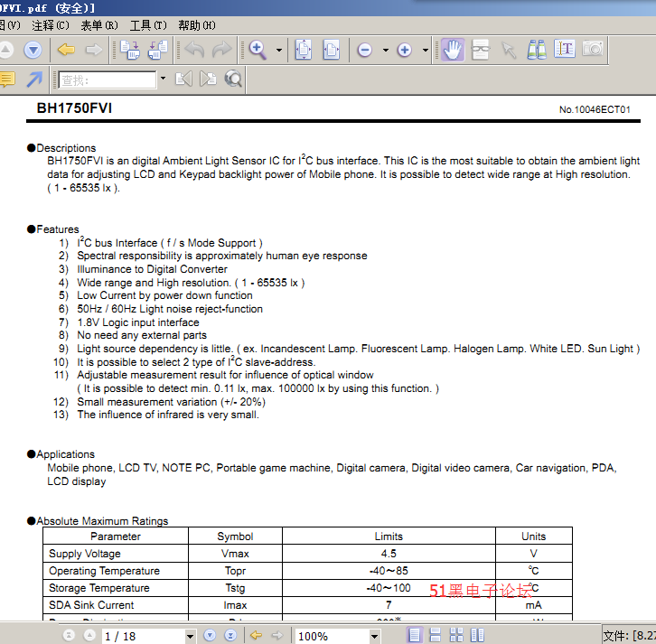This screenshot has width=656, height=644.
Task: Open the page number dropdown in bottom bar
Action: point(190,637)
